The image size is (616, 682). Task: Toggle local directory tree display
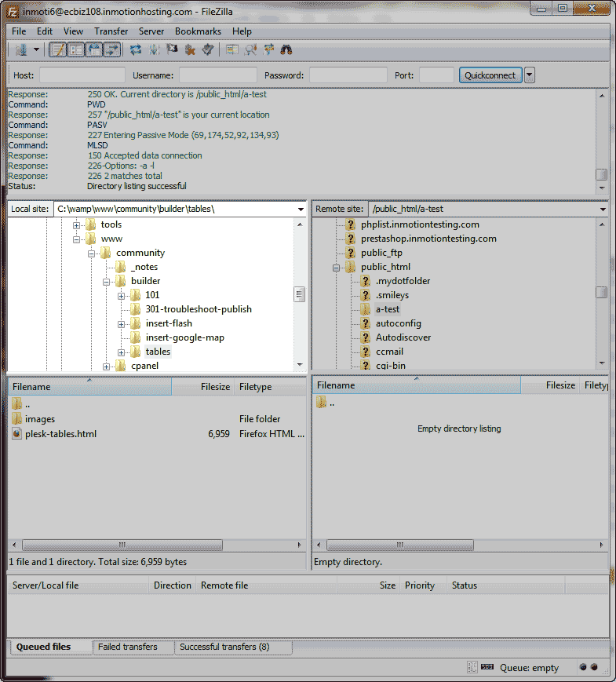(x=75, y=49)
